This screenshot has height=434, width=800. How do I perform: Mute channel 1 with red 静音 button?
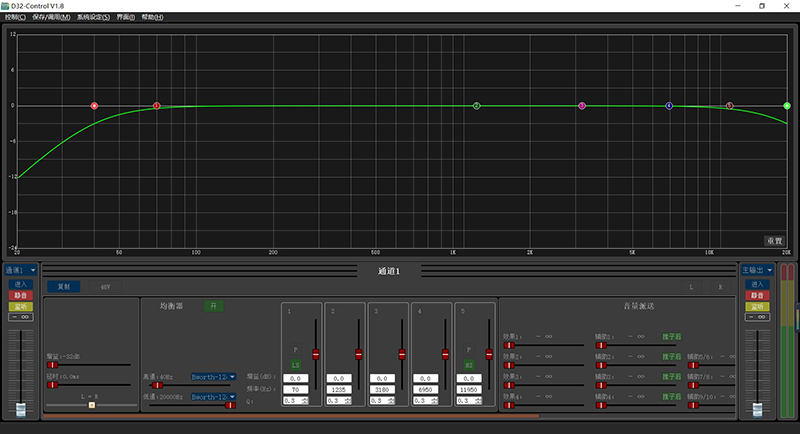(20, 296)
